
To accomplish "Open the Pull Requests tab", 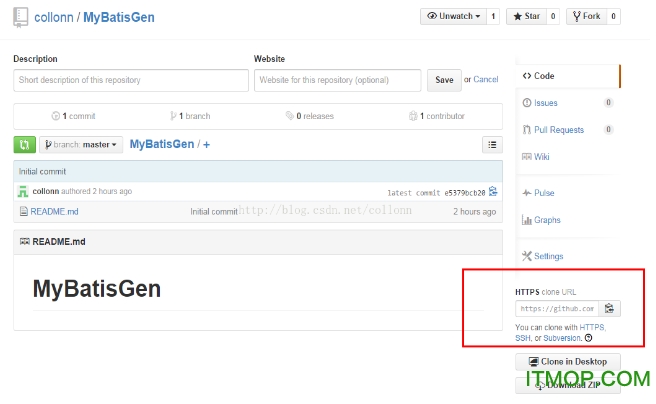I will (x=559, y=130).
